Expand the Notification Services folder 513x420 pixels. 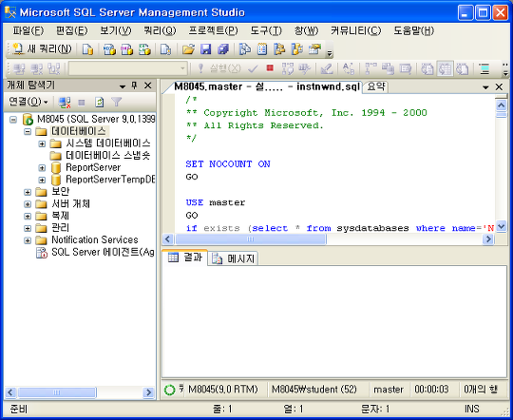[x=28, y=240]
